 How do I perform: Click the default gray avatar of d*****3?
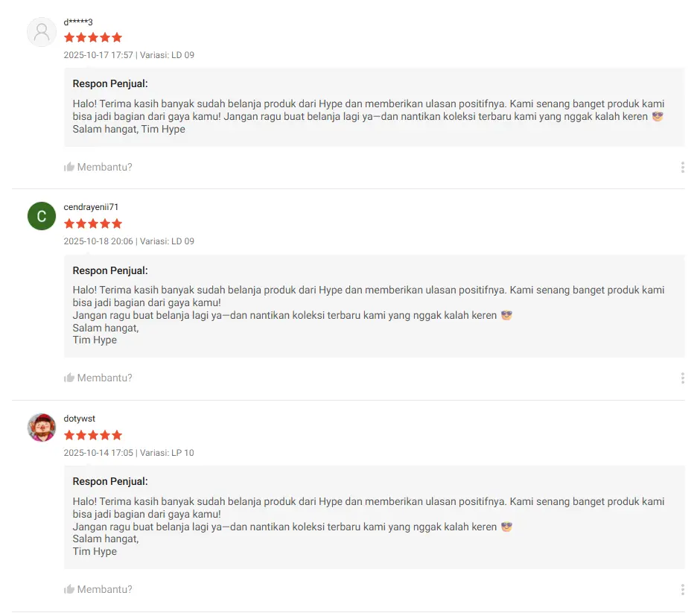(42, 32)
